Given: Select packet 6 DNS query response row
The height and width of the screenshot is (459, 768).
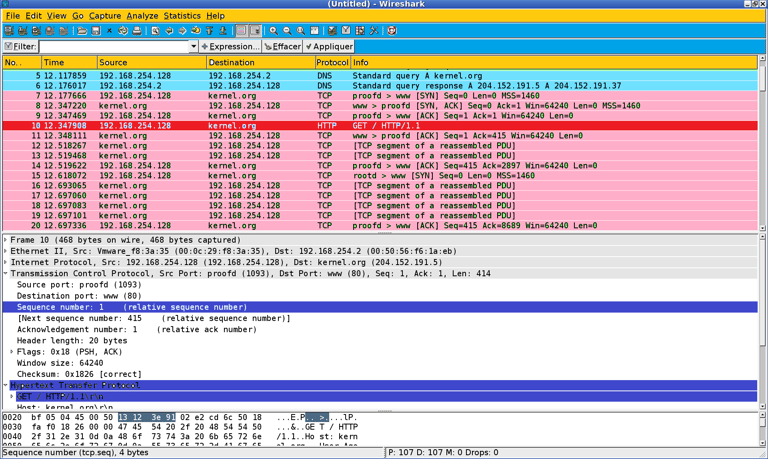Looking at the screenshot, I should tap(380, 86).
